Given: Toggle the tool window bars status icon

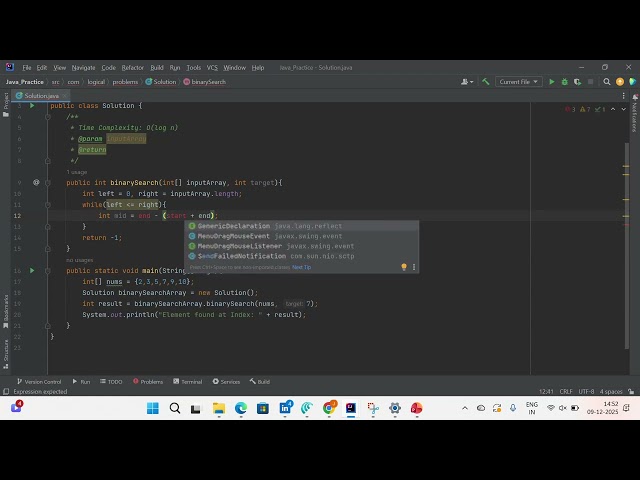Looking at the screenshot, I should pos(6,392).
